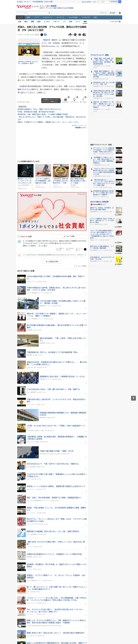Click もっと見る(11件) comments button
The width and height of the screenshot is (138, 644).
click(x=52, y=261)
